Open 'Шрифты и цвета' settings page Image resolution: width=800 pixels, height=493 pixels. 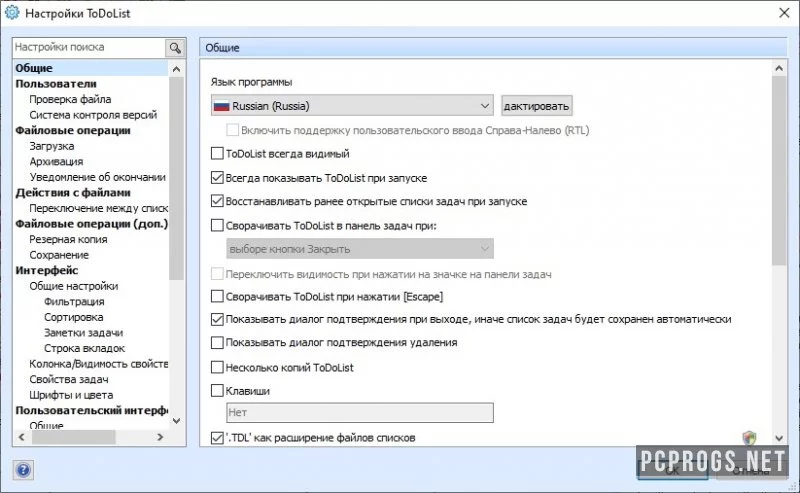(71, 395)
